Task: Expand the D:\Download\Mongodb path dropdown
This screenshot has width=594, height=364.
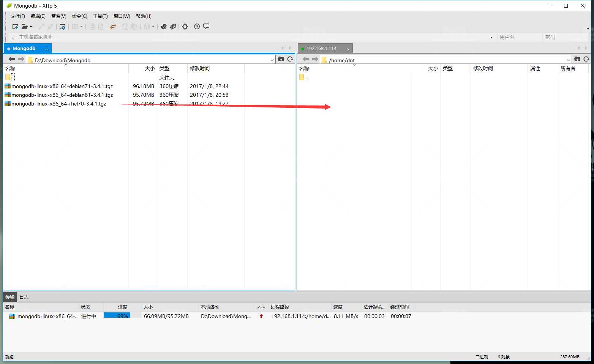Action: [x=272, y=60]
